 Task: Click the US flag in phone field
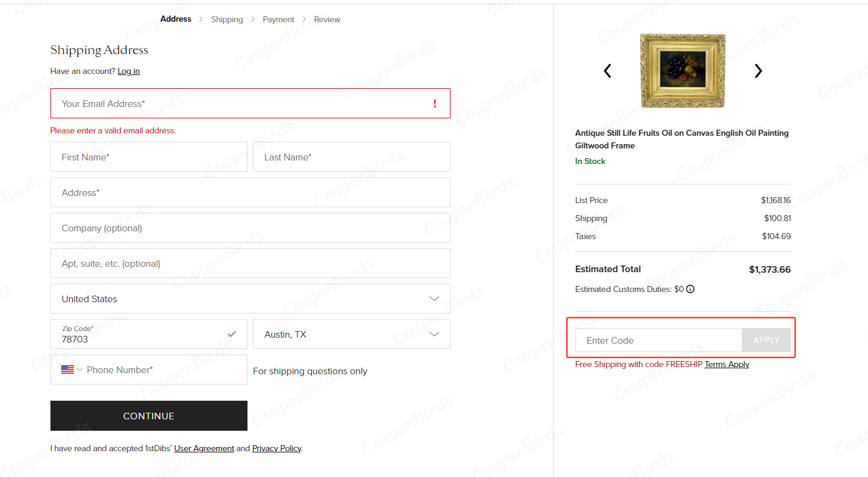click(67, 369)
